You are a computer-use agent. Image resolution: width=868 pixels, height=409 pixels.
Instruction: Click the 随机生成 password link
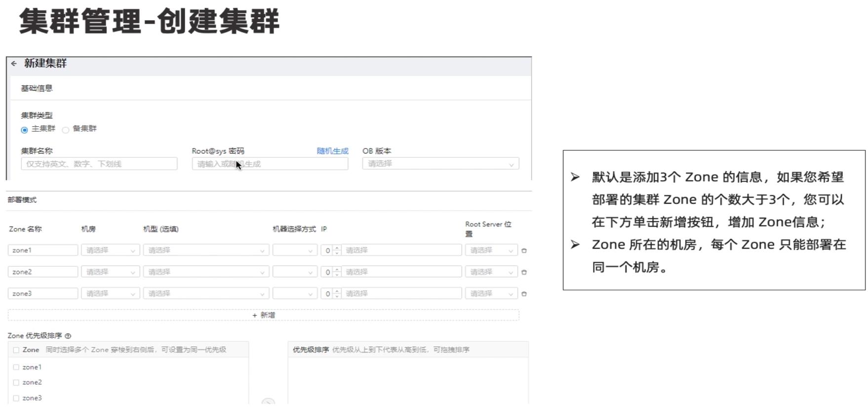click(332, 151)
